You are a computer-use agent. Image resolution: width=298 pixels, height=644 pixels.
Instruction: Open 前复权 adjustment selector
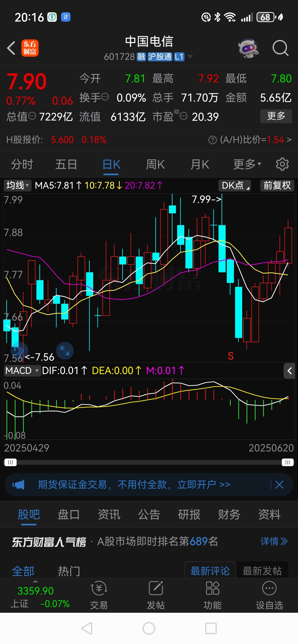[277, 185]
